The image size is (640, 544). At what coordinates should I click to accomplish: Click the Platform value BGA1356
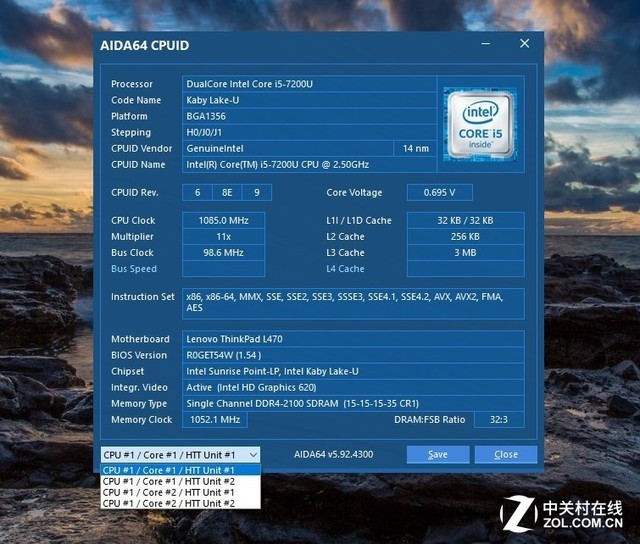tap(309, 116)
